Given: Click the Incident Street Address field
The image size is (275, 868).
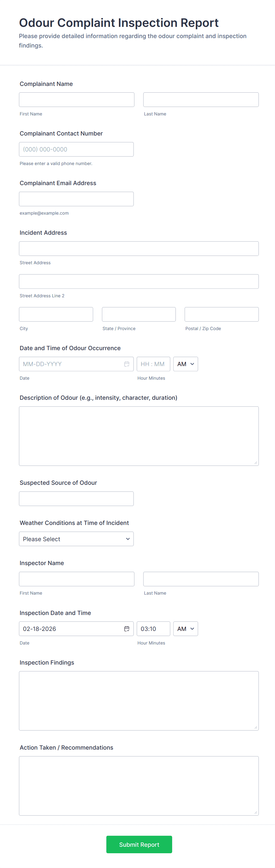Looking at the screenshot, I should [x=139, y=249].
